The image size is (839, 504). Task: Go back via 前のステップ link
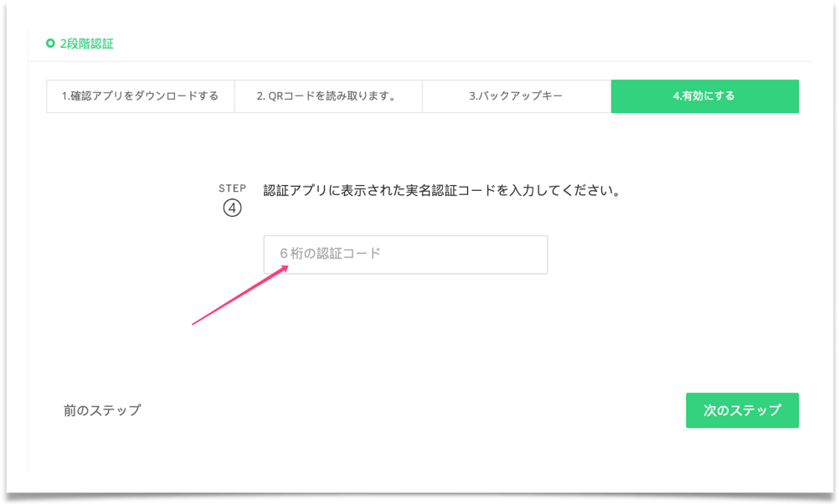point(102,410)
